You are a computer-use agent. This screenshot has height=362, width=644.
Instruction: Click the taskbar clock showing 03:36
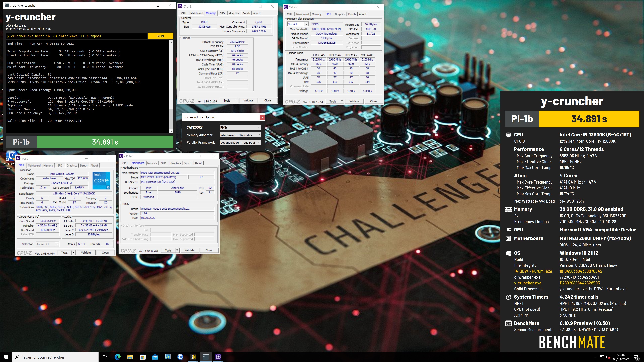point(621,357)
